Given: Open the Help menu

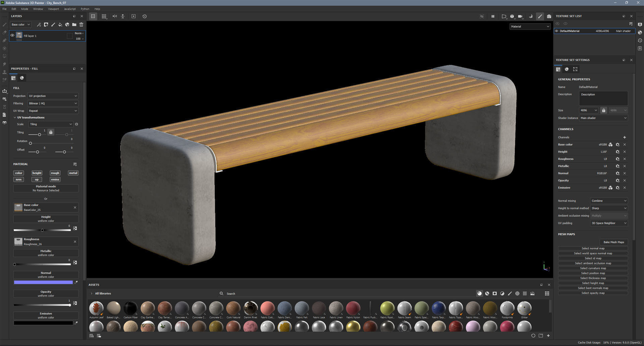Looking at the screenshot, I should tap(97, 9).
